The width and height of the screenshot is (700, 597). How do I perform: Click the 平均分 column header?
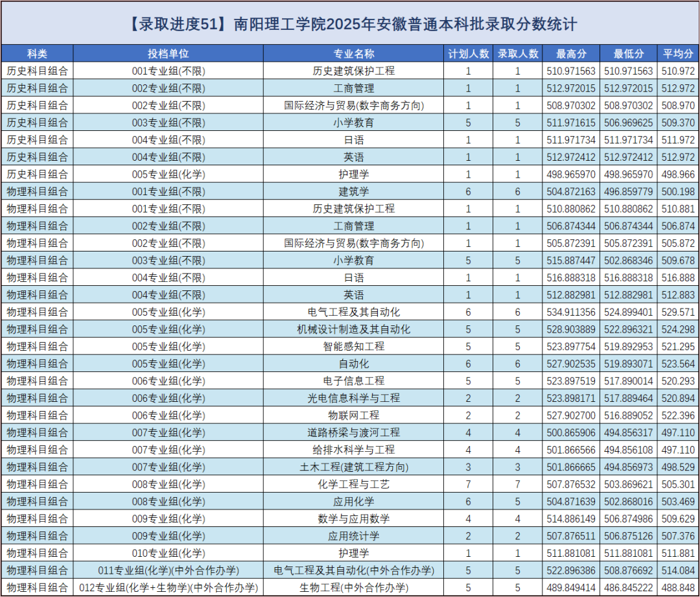(x=678, y=54)
